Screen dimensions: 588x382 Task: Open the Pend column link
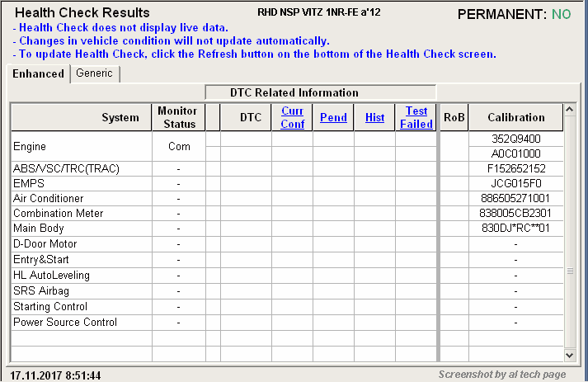(333, 117)
